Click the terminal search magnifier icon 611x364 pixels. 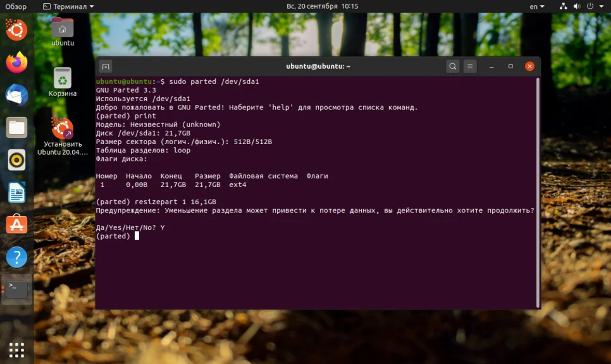point(452,66)
